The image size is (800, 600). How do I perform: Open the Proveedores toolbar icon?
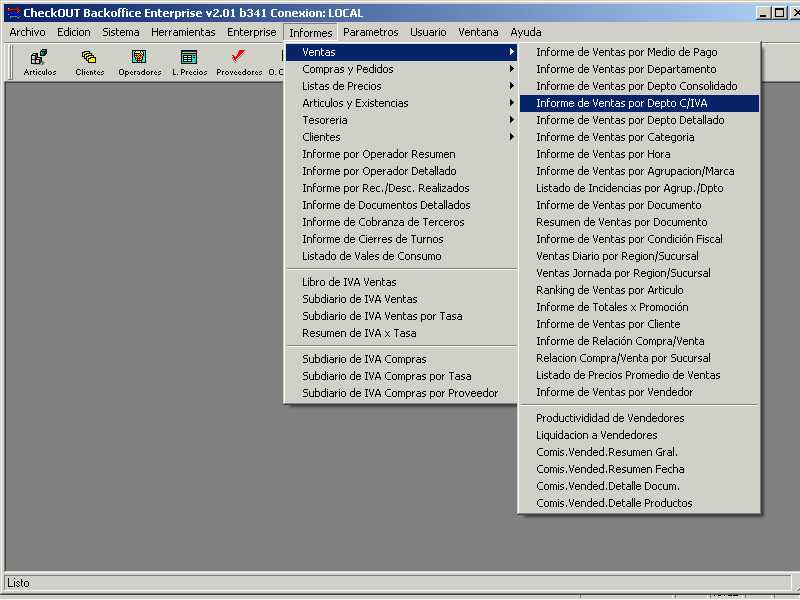tap(239, 63)
